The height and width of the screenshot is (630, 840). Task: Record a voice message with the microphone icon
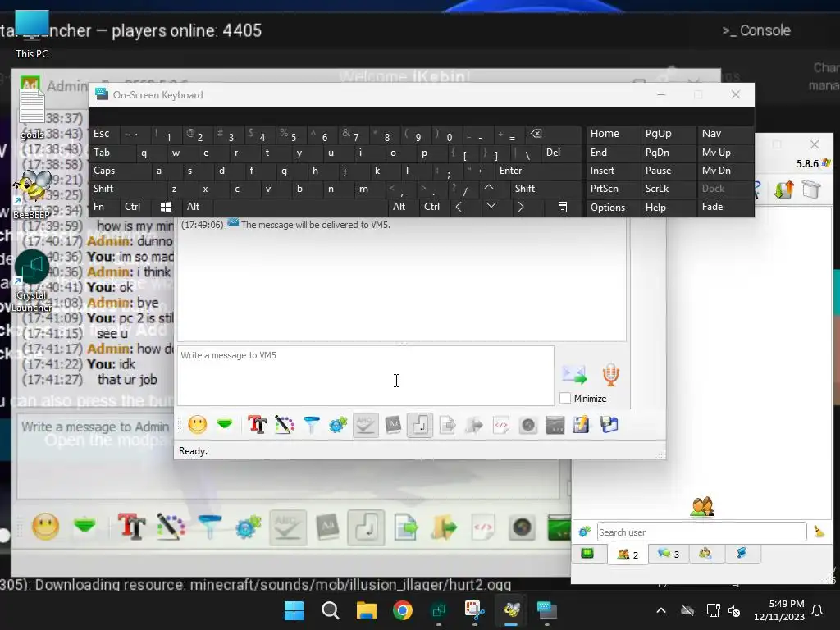[610, 374]
